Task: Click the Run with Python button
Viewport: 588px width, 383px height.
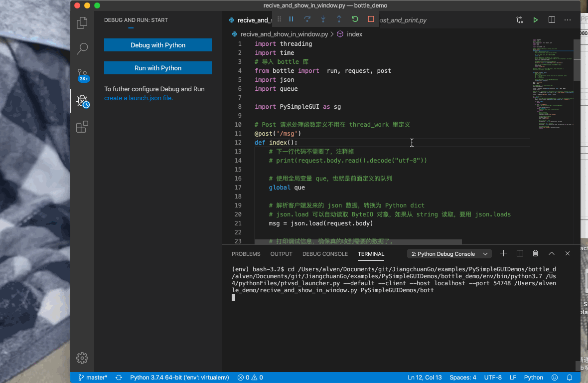Action: point(158,68)
